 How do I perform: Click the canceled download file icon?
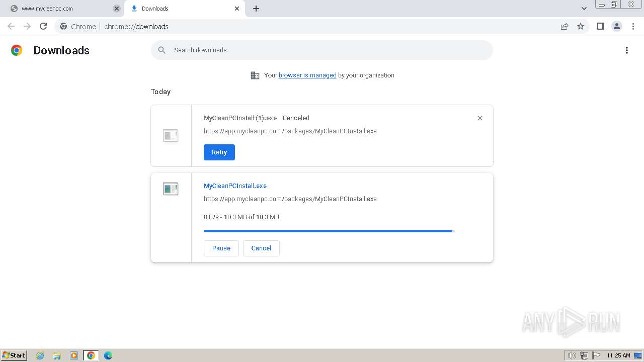point(171,135)
